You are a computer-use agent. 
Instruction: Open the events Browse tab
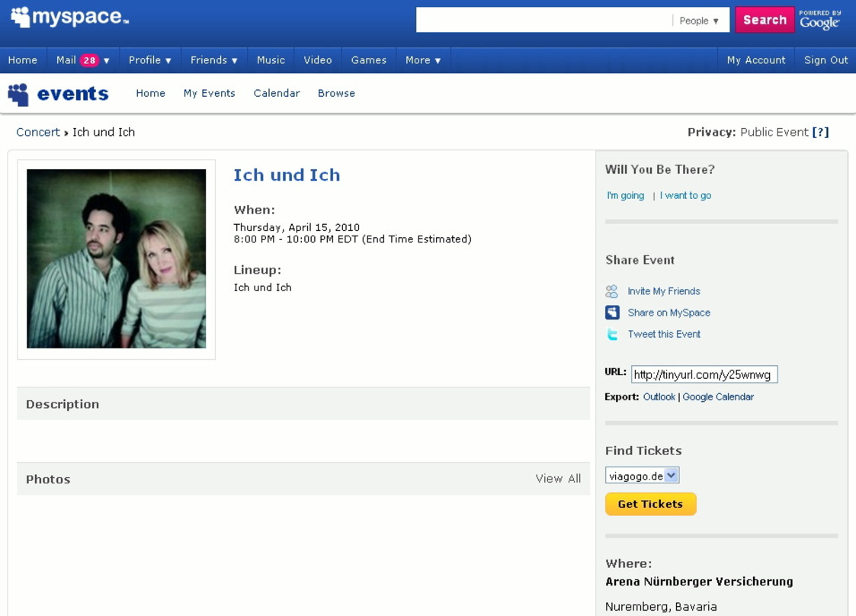[336, 93]
